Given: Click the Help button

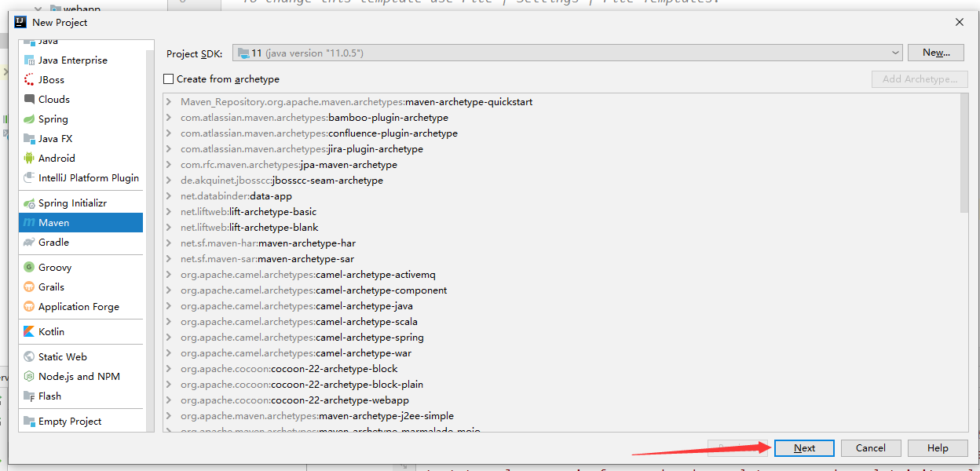Looking at the screenshot, I should tap(938, 448).
